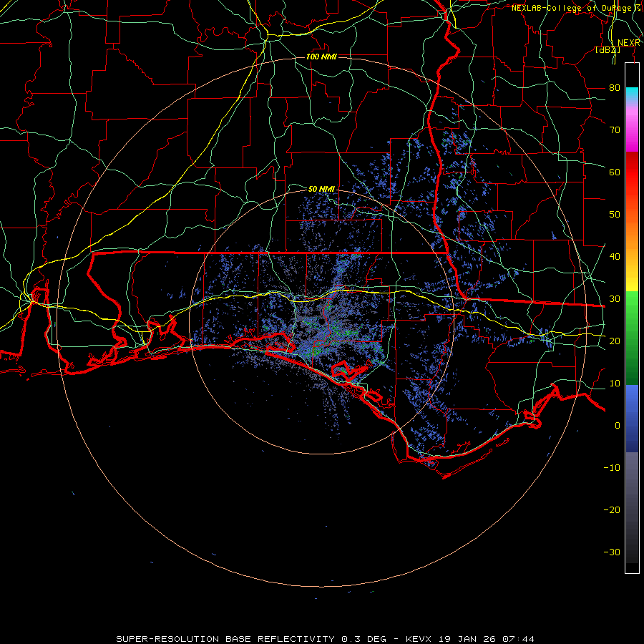644x644 pixels.
Task: Click the 100 NMI range ring label
Action: pos(321,57)
